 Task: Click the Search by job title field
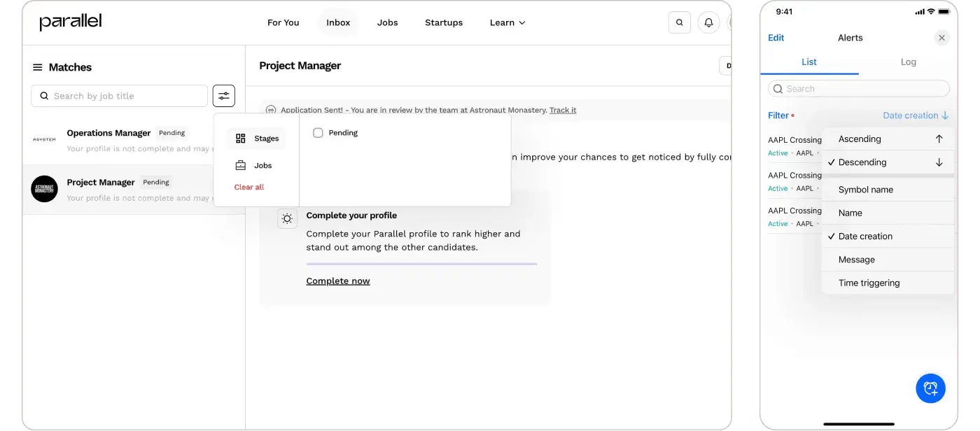click(119, 96)
